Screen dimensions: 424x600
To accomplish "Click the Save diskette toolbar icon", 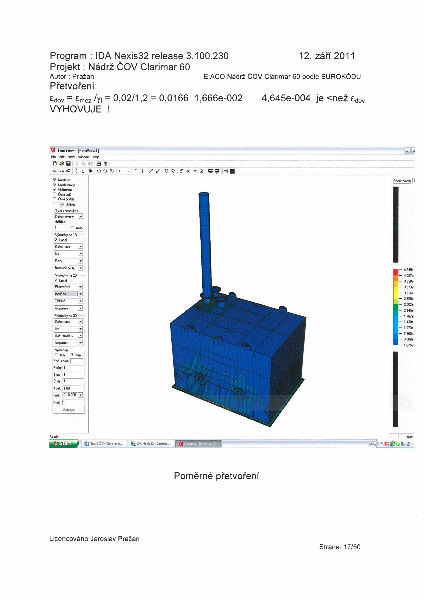I will point(68,163).
